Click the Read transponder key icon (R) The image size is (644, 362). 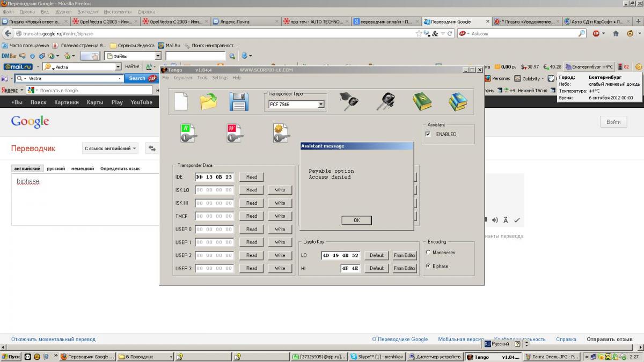[x=189, y=134]
